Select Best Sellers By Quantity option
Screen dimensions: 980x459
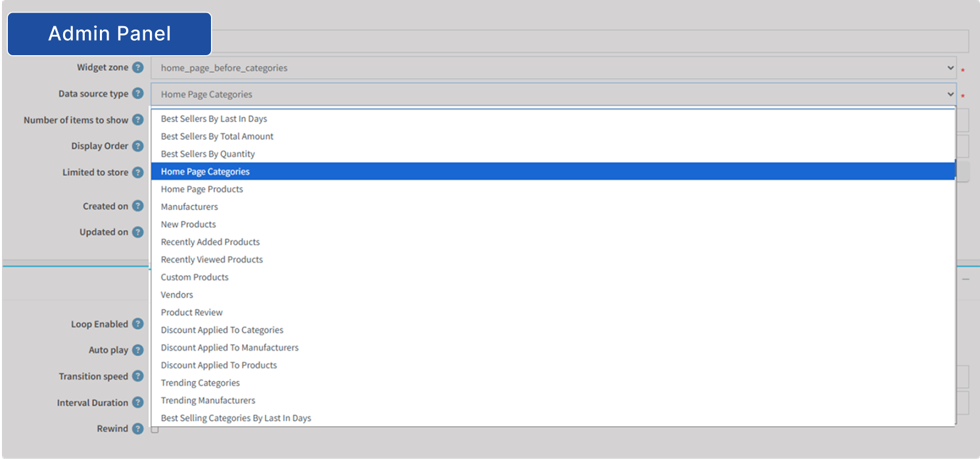[x=553, y=154]
